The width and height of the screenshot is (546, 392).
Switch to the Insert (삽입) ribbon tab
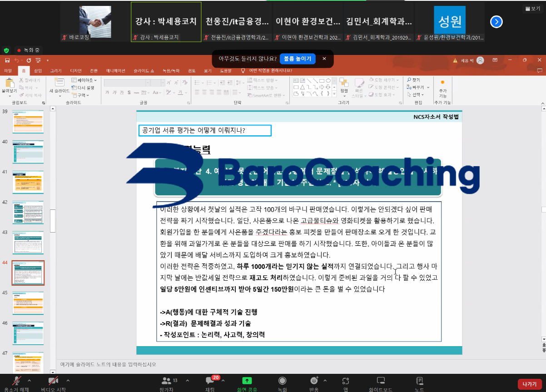[x=38, y=71]
